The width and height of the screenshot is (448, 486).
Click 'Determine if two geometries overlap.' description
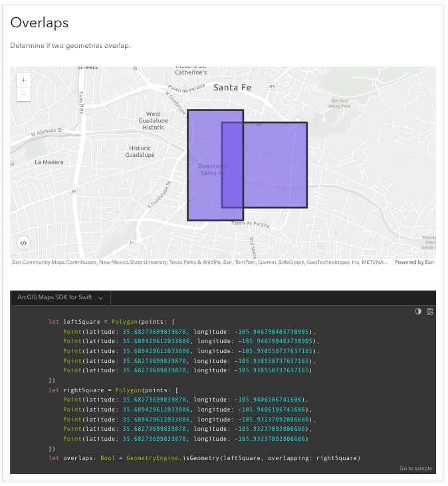point(70,46)
